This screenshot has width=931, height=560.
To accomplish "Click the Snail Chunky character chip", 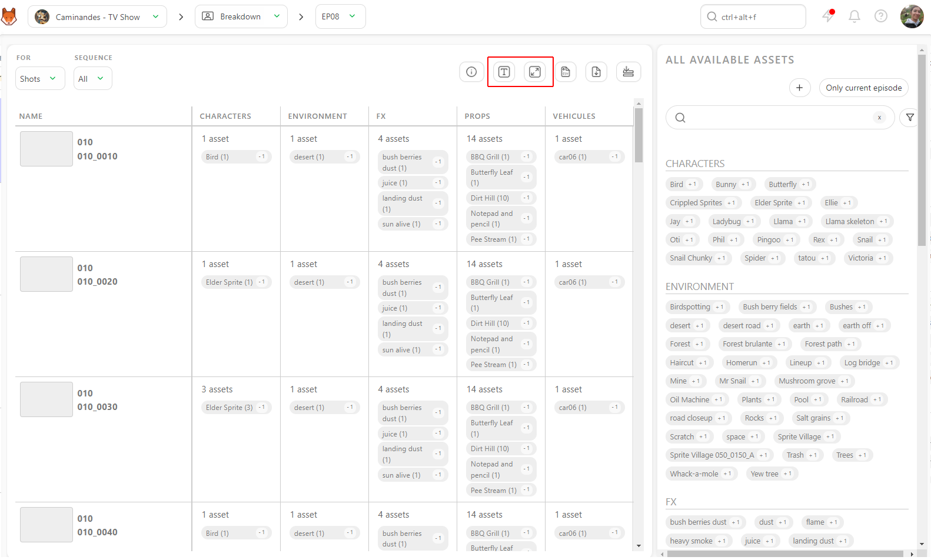I will 699,258.
